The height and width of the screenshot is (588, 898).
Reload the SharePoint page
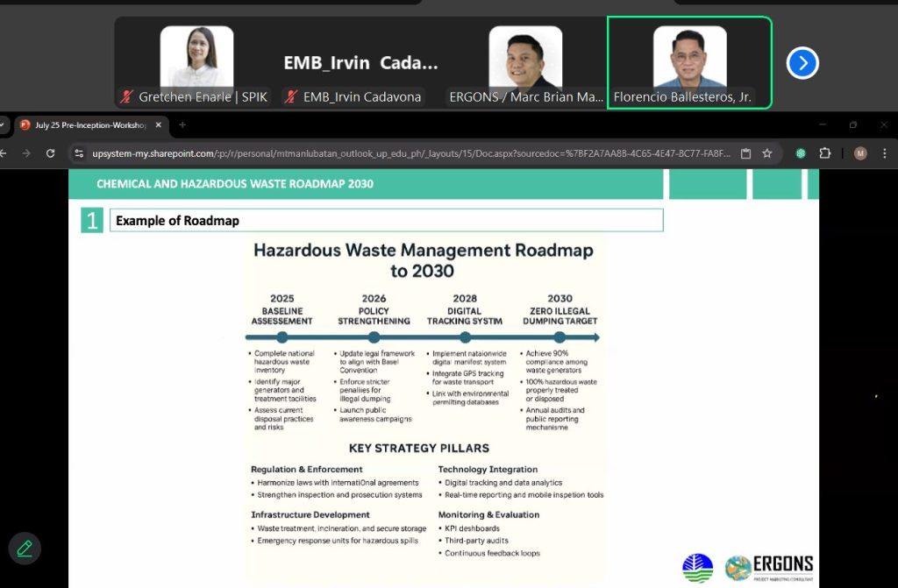51,153
